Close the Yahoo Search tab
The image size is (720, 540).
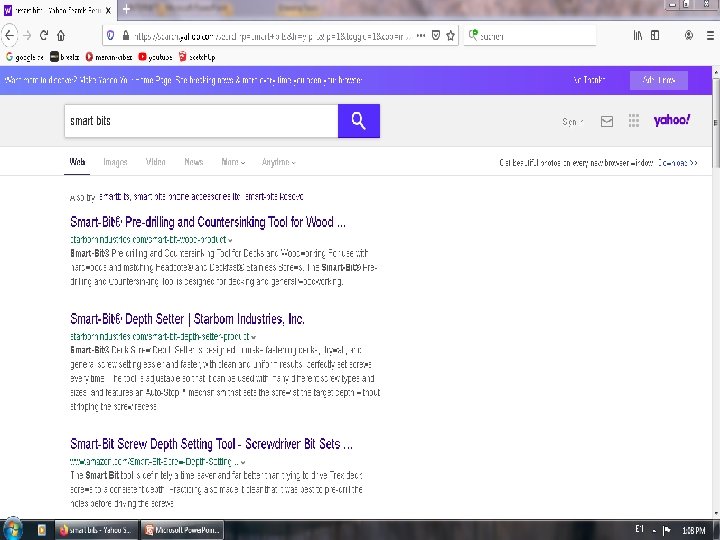point(108,10)
